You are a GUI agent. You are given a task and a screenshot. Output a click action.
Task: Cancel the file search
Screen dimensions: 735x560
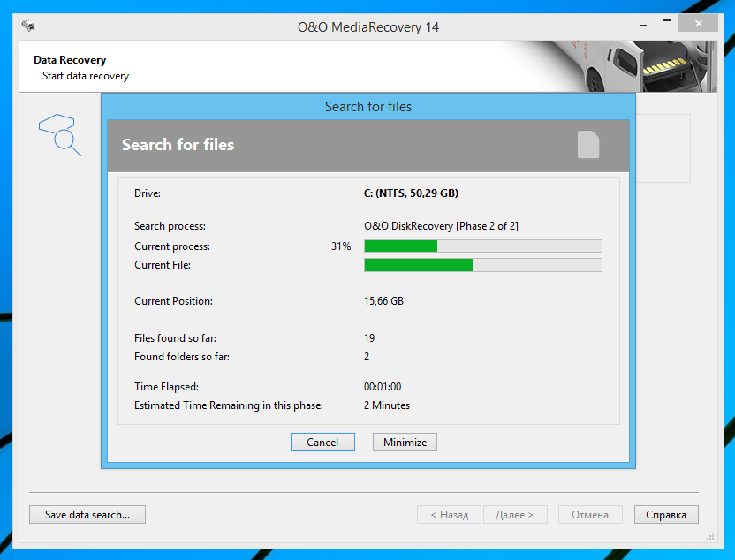pyautogui.click(x=322, y=442)
